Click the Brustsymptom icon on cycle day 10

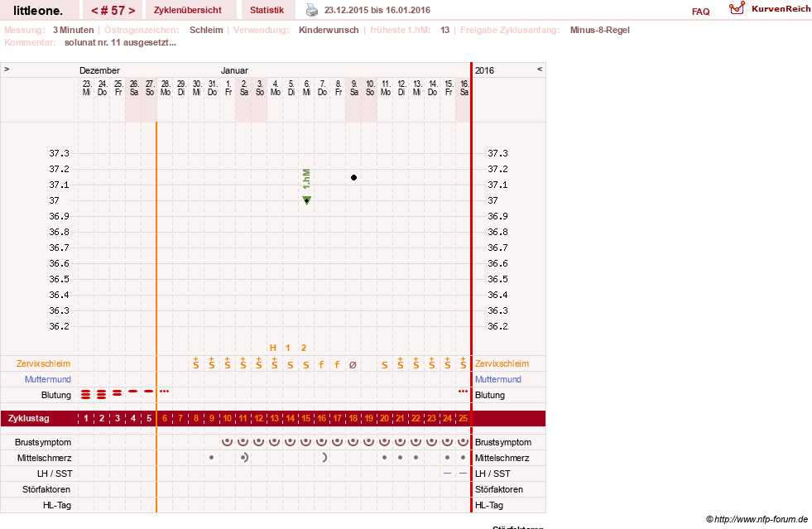pos(227,442)
